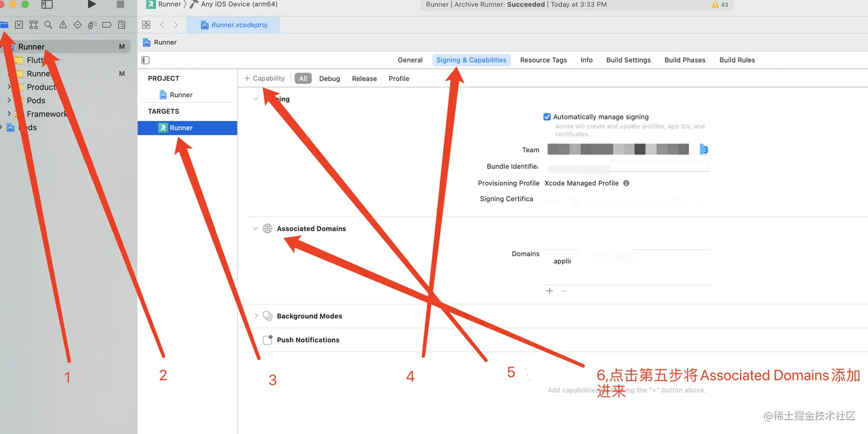Open the Source Control navigator icon
Screen dimensions: 868x434
(x=19, y=25)
